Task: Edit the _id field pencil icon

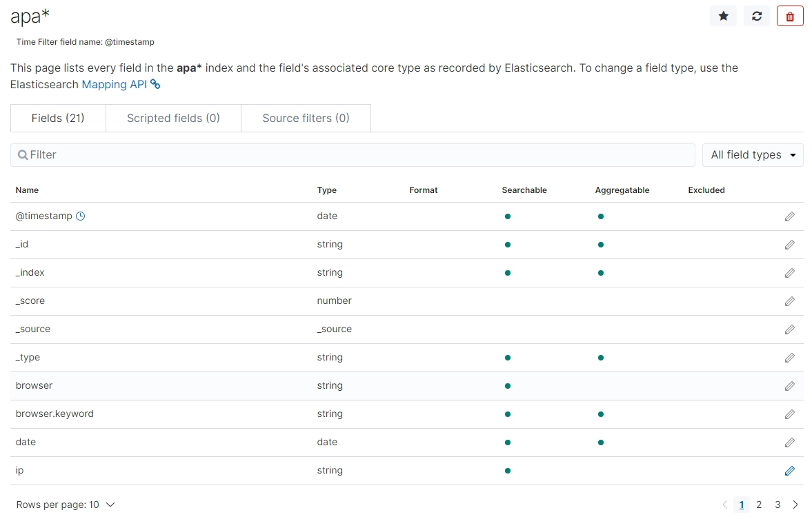Action: click(789, 245)
